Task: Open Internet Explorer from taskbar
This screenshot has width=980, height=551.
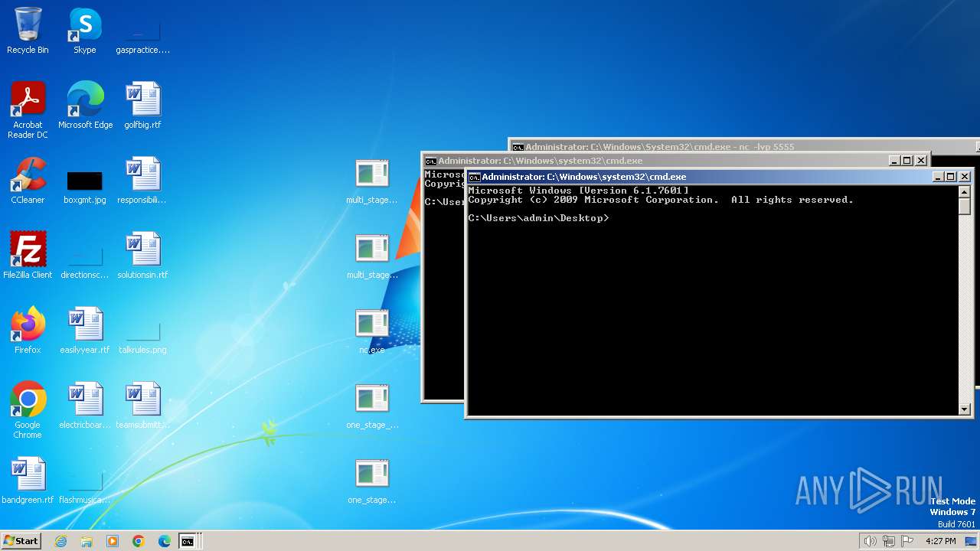Action: (x=60, y=541)
